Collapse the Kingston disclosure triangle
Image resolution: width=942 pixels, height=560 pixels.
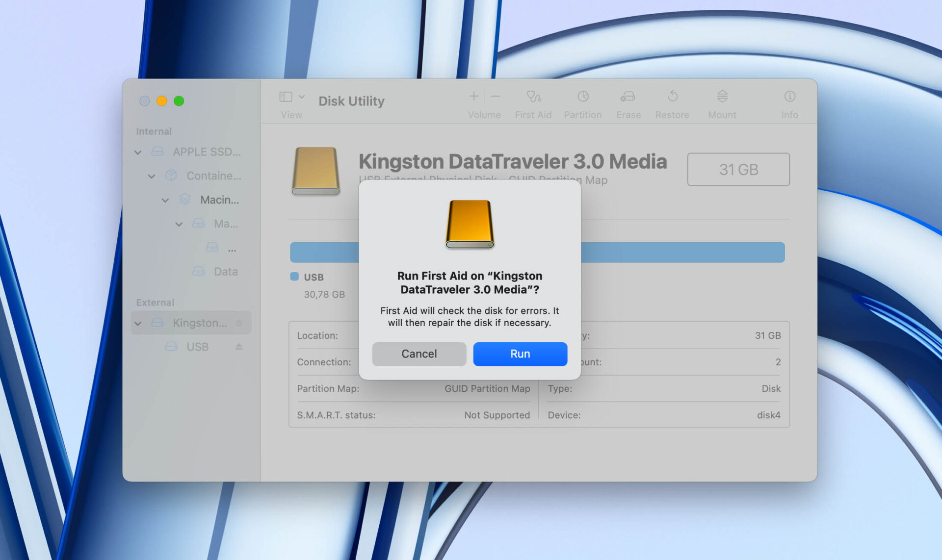pyautogui.click(x=138, y=323)
